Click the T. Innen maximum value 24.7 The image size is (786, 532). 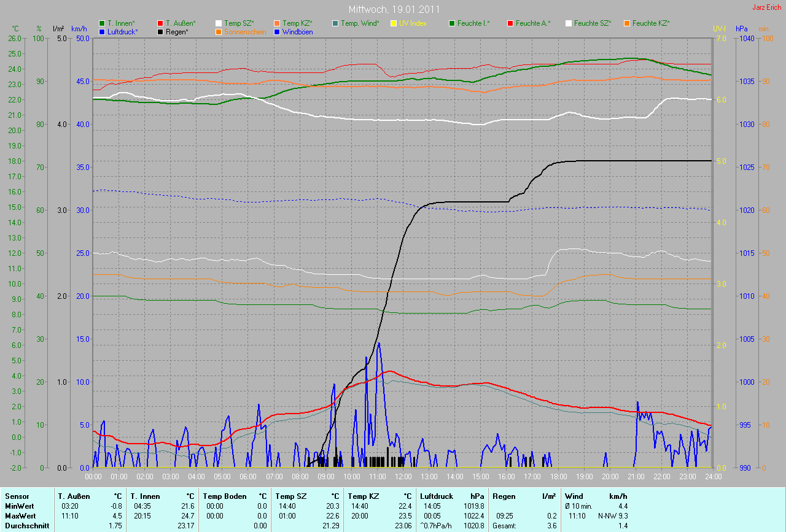pyautogui.click(x=188, y=516)
